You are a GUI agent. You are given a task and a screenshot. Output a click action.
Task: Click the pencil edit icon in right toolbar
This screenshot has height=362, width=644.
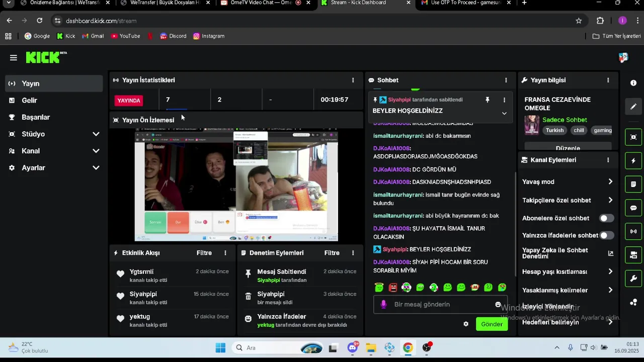point(633,107)
